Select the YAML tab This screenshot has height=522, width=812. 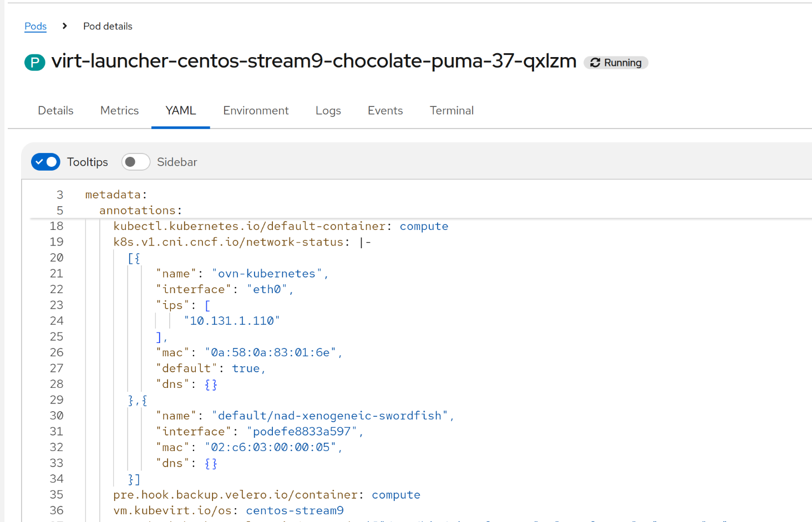pyautogui.click(x=181, y=110)
